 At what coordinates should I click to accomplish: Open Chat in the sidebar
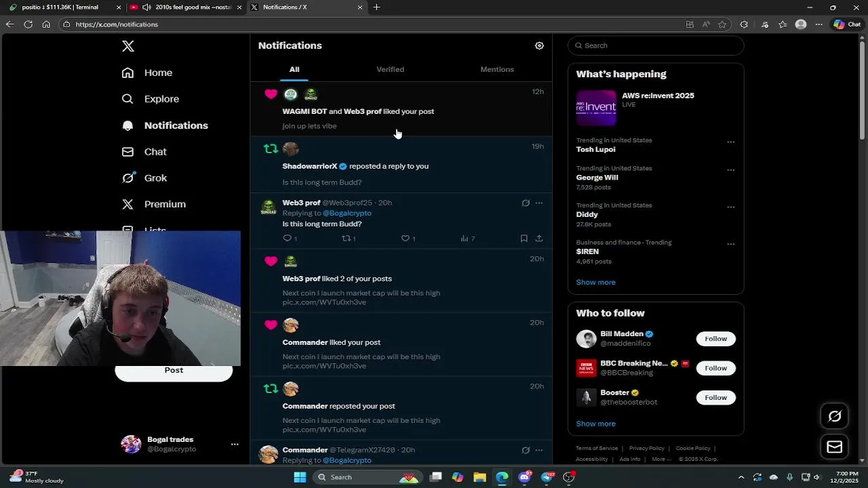point(144,152)
